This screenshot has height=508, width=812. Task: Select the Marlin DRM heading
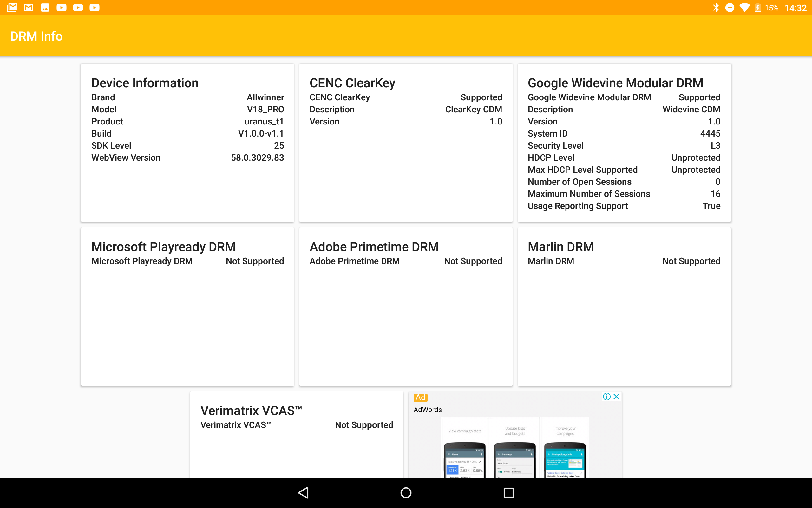click(561, 247)
